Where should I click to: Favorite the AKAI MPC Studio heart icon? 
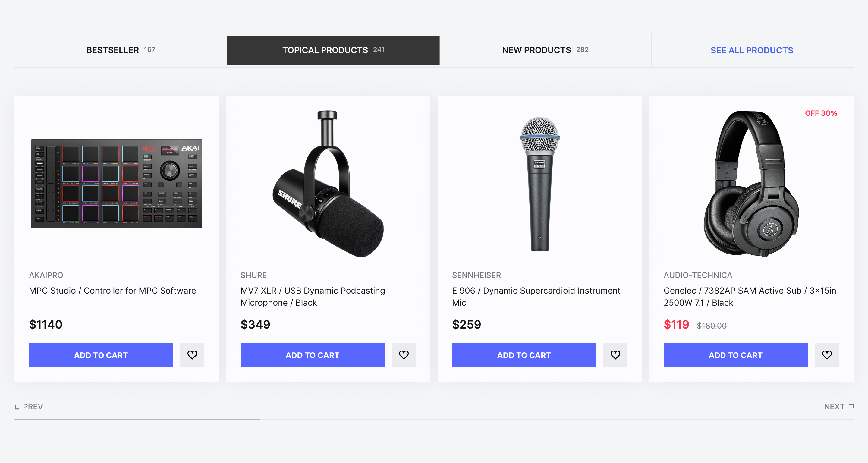tap(192, 355)
